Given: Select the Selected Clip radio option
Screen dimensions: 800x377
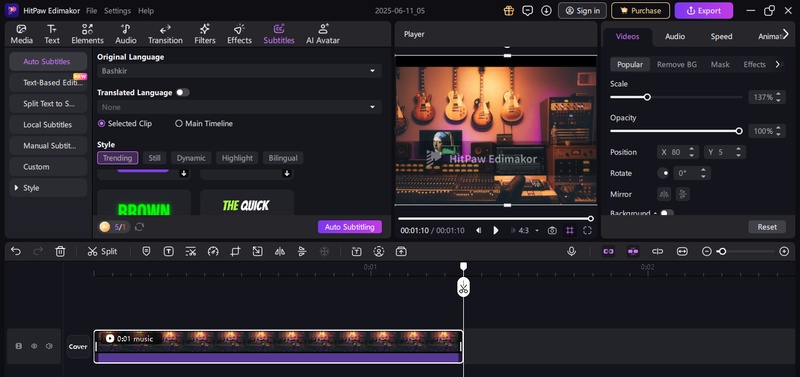Looking at the screenshot, I should click(124, 123).
